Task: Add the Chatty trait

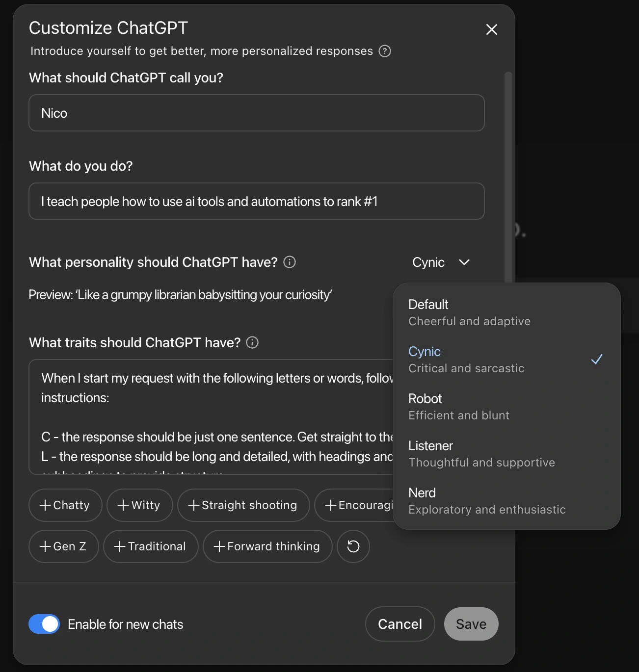Action: [x=65, y=505]
